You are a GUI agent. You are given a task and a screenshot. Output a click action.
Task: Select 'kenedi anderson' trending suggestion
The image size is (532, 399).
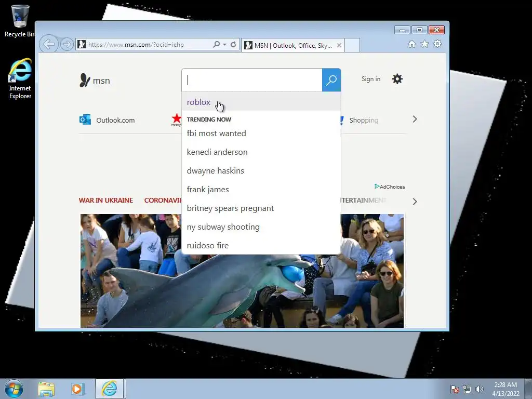tap(261, 152)
